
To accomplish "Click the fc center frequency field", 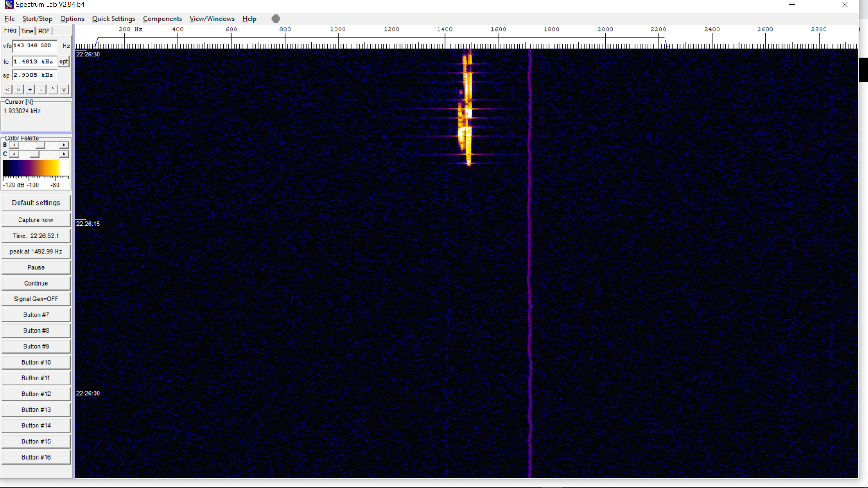I will pyautogui.click(x=35, y=61).
